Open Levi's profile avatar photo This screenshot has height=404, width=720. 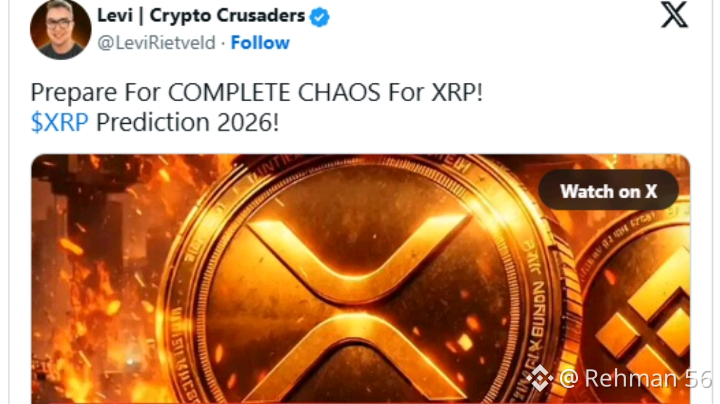pos(60,29)
